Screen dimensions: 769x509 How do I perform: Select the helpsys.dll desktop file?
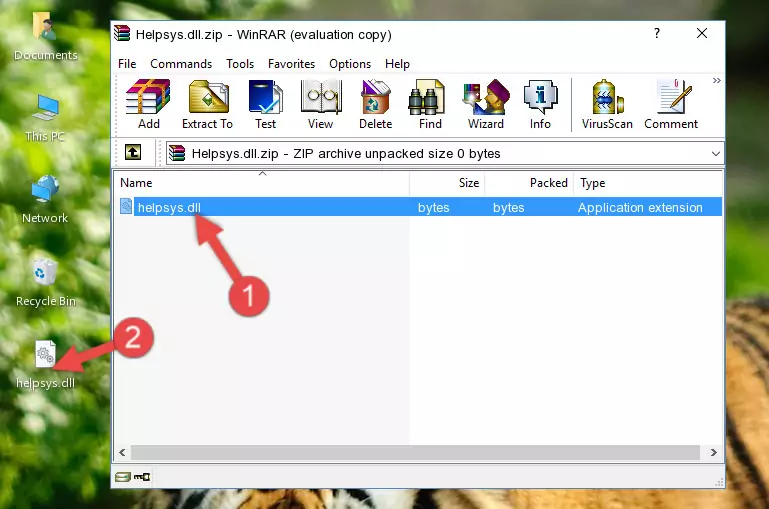click(45, 365)
